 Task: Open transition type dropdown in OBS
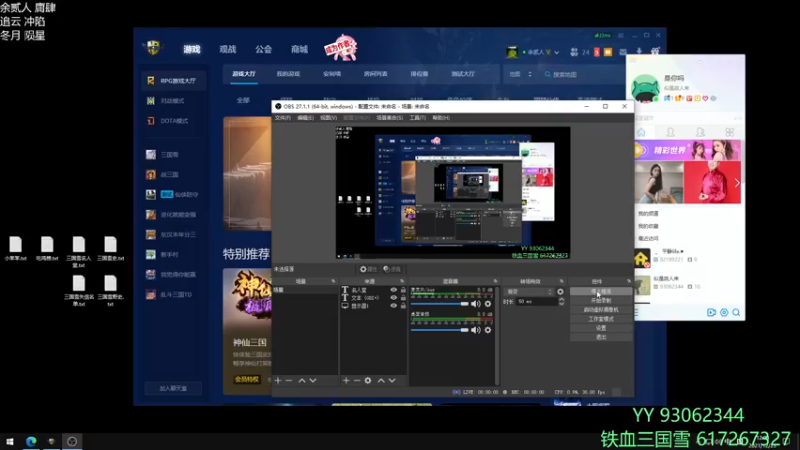[x=529, y=292]
